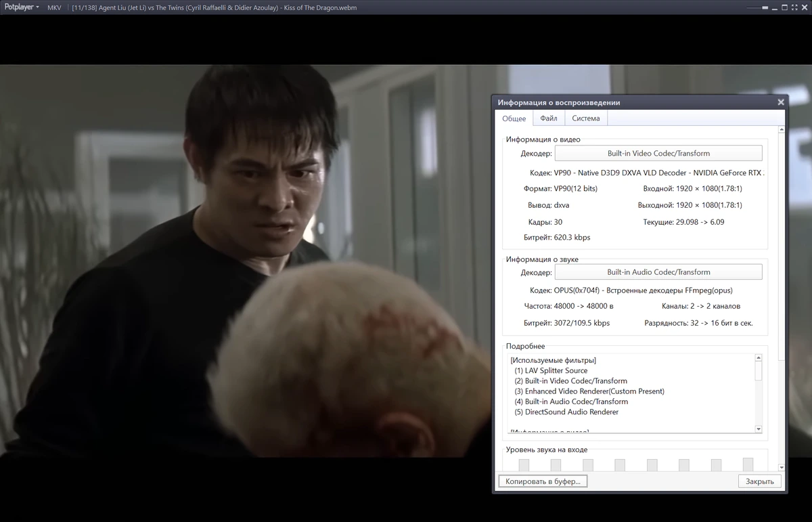Click the Выходной resolution 1920 × 1080(1.78:1)
Image resolution: width=812 pixels, height=522 pixels.
(708, 205)
